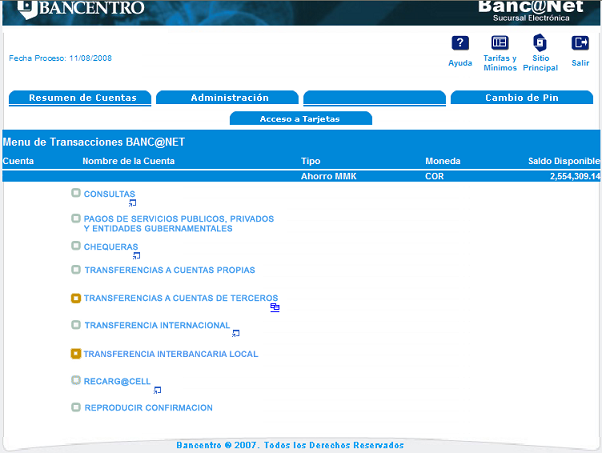This screenshot has height=453, width=602.
Task: Open the Resumen de Cuentas tab
Action: click(80, 98)
